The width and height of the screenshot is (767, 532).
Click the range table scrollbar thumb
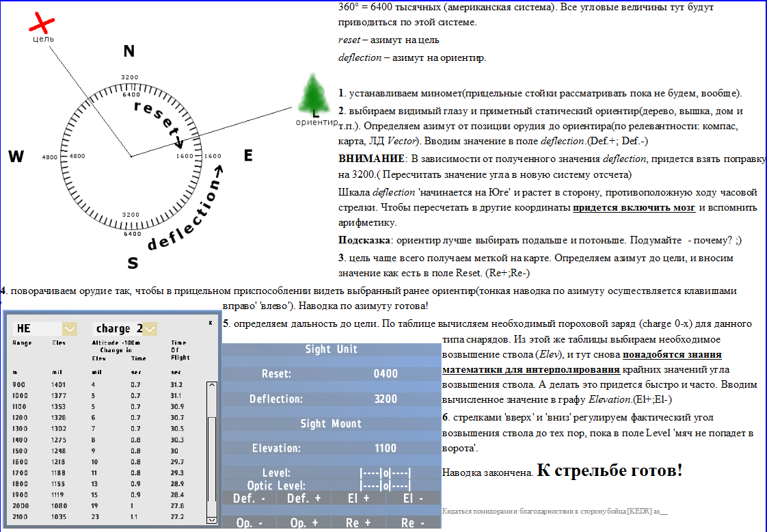coord(212,459)
